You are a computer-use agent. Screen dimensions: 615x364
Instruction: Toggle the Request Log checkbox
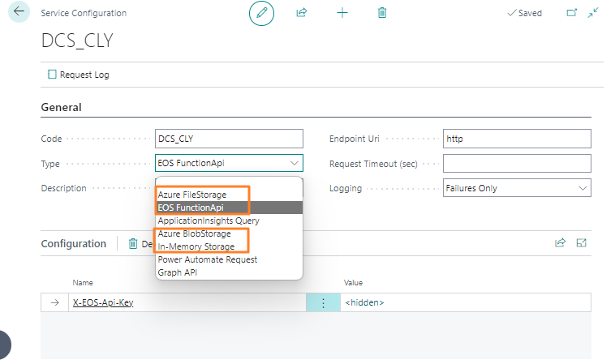pos(53,75)
